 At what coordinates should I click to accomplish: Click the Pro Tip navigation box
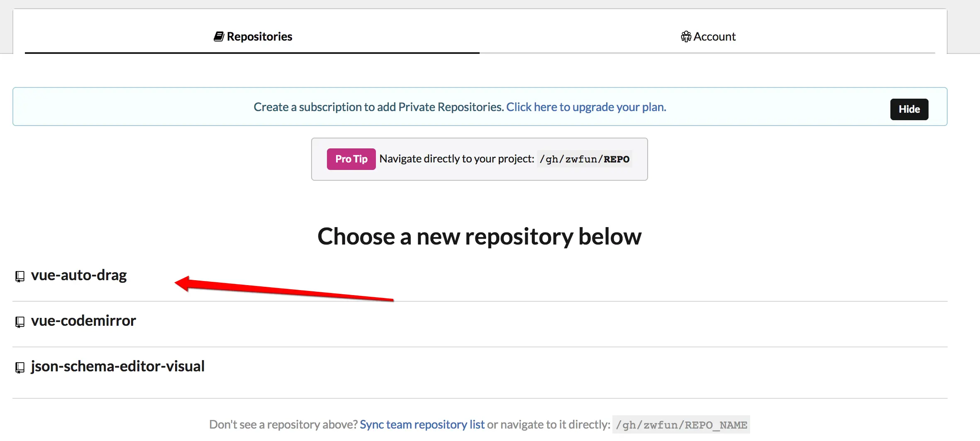tap(479, 159)
